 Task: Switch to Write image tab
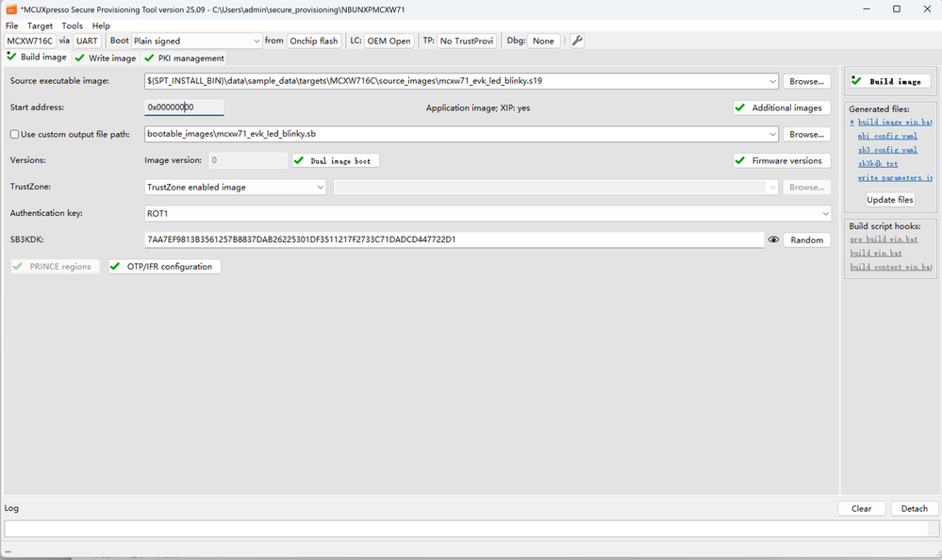point(106,58)
